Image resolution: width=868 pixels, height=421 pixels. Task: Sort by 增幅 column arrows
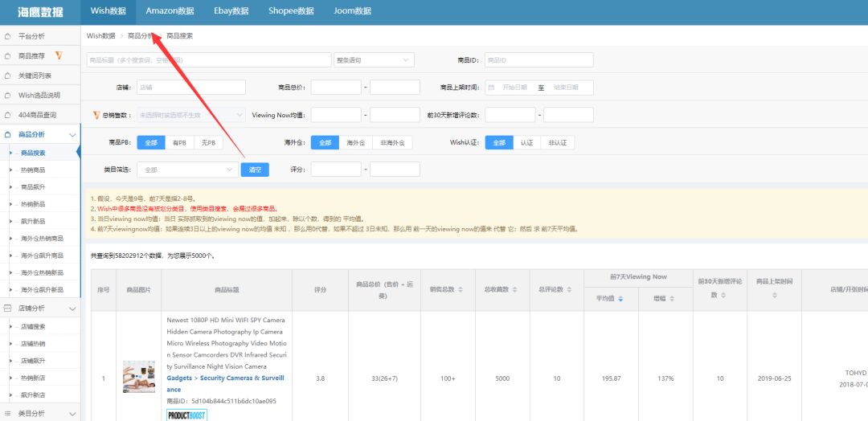(x=670, y=299)
